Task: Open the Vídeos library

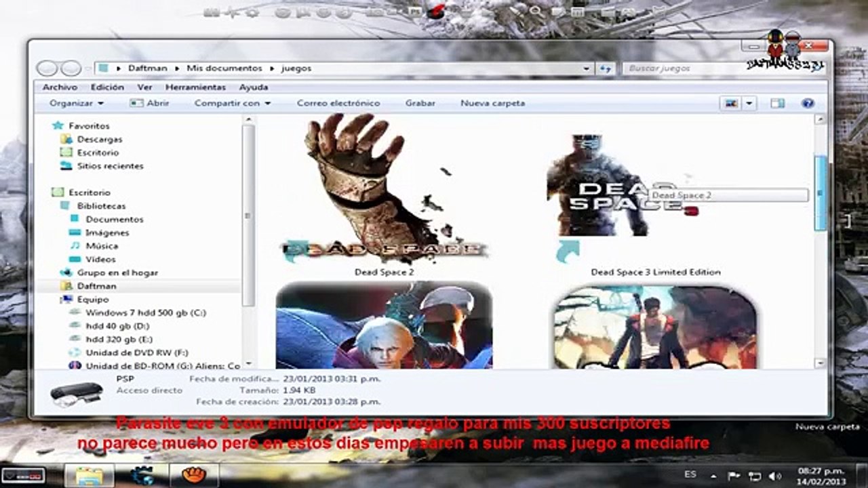Action: pos(100,260)
